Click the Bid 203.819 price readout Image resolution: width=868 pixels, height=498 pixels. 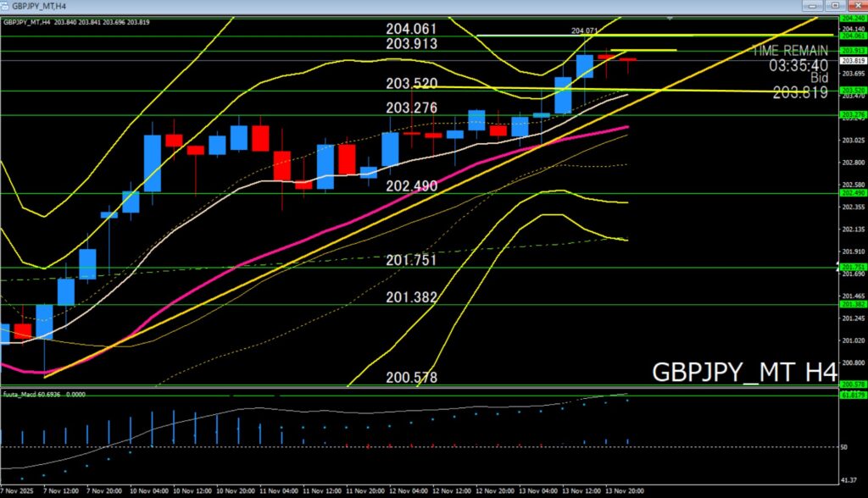[799, 86]
